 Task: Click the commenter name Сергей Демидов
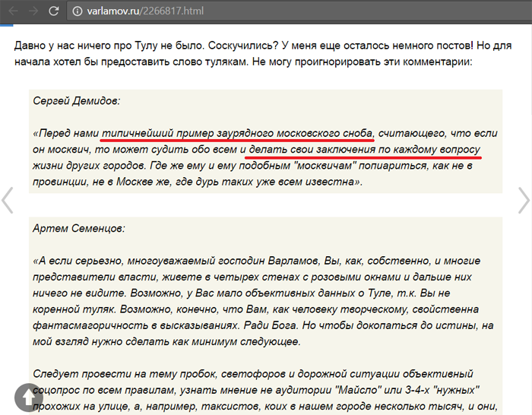point(76,100)
